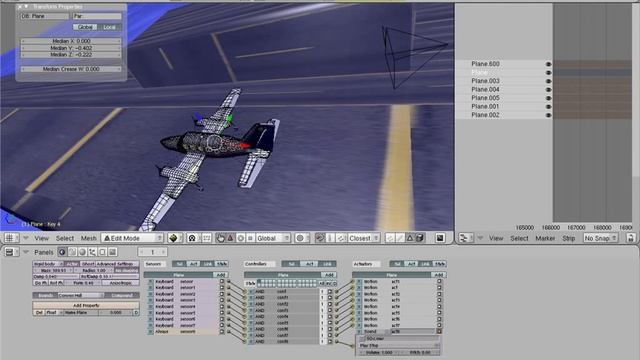640x360 pixels.
Task: Select the rotate manipulator circle icon
Action: pos(241,238)
